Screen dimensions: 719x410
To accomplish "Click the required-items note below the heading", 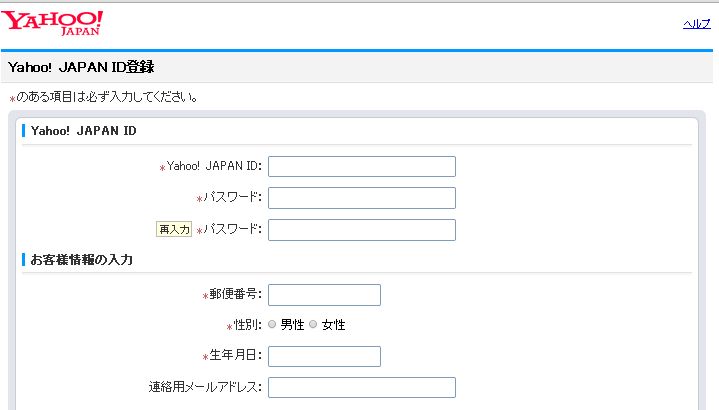I will point(105,98).
